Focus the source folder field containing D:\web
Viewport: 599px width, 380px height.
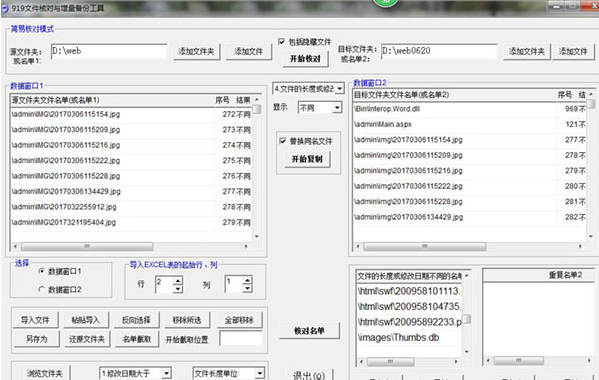[x=108, y=52]
